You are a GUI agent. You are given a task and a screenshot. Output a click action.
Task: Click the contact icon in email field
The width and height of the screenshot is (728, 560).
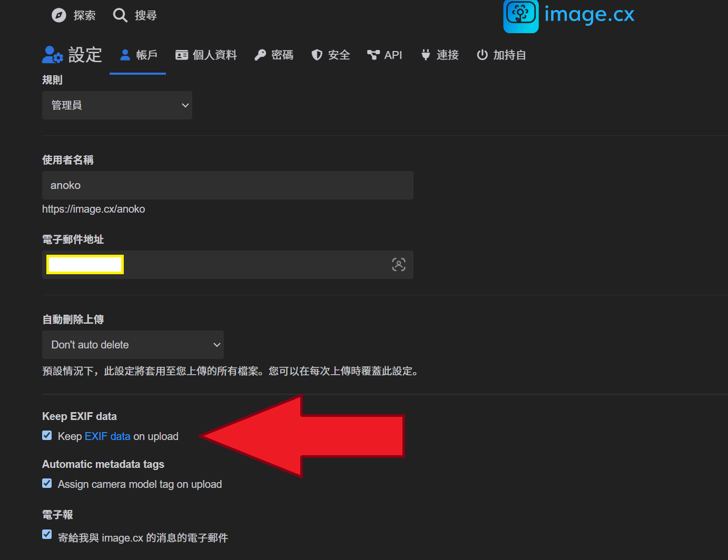click(x=399, y=265)
